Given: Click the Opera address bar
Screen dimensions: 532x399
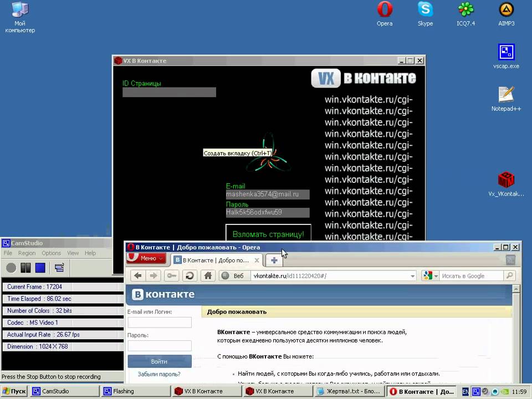Looking at the screenshot, I should tap(330, 276).
